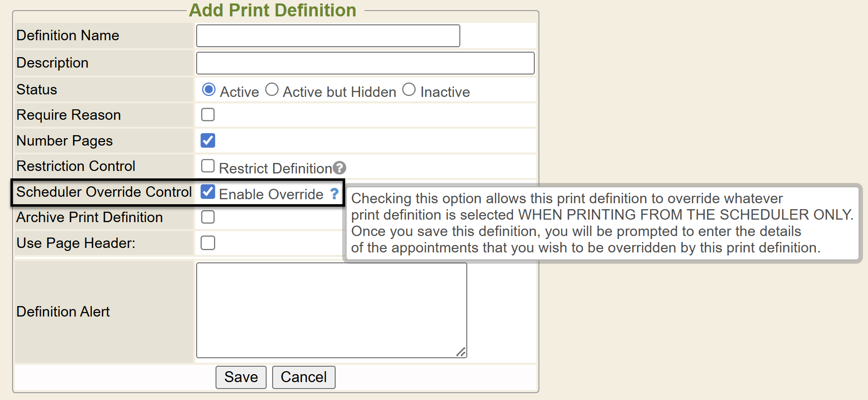Image resolution: width=868 pixels, height=400 pixels.
Task: Click the Definition Name text field
Action: [328, 36]
